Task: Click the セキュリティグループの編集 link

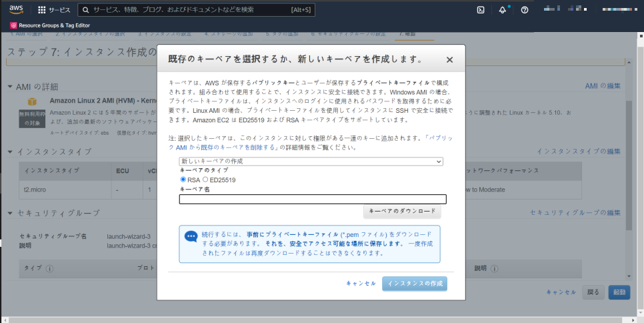Action: (x=575, y=213)
